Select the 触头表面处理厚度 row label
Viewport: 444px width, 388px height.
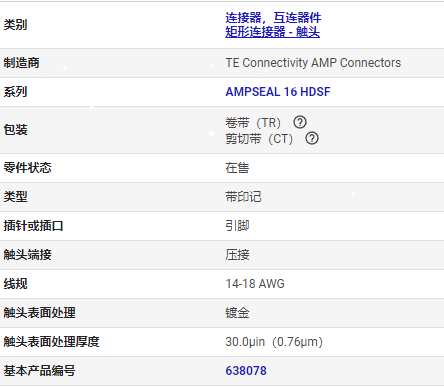tap(51, 342)
